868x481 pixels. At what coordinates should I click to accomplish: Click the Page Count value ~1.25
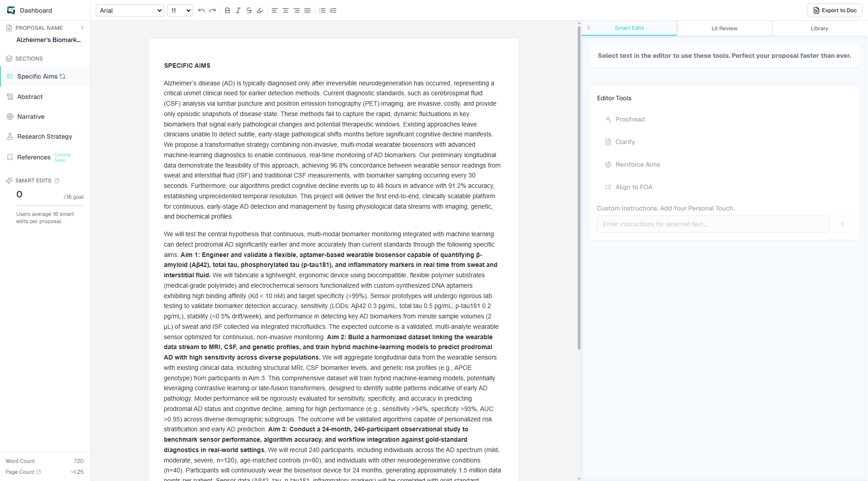[x=77, y=472]
